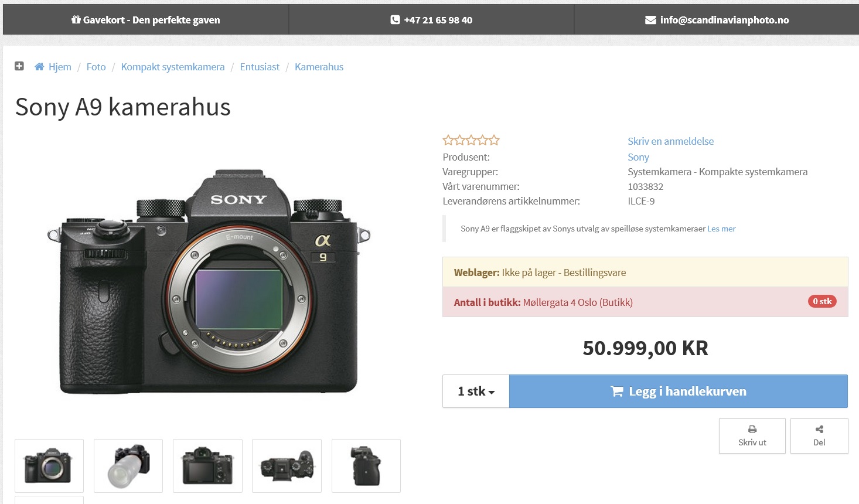
Task: Open Kamerahus breadcrumb link
Action: click(319, 67)
